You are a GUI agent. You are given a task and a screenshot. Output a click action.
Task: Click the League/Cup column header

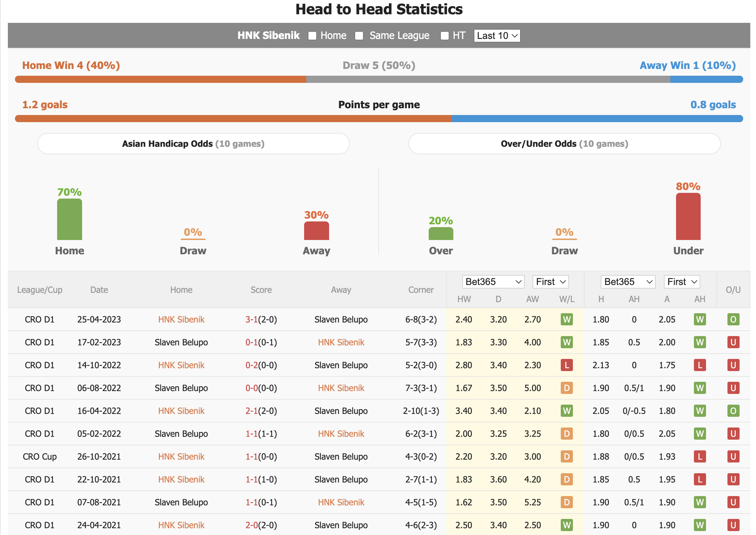click(40, 290)
